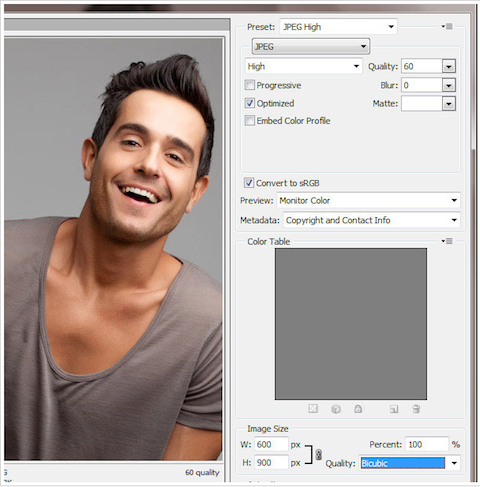Open the Metadata Copyright and Contact Info dropdown
The image size is (480, 487).
click(x=372, y=220)
